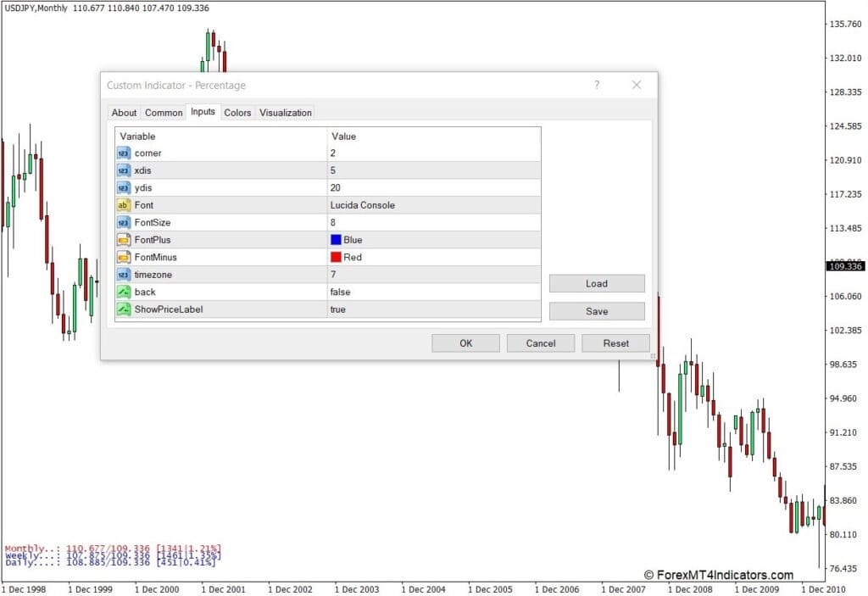Click the color icon beside FontPlus
The image size is (868, 596).
[x=124, y=240]
